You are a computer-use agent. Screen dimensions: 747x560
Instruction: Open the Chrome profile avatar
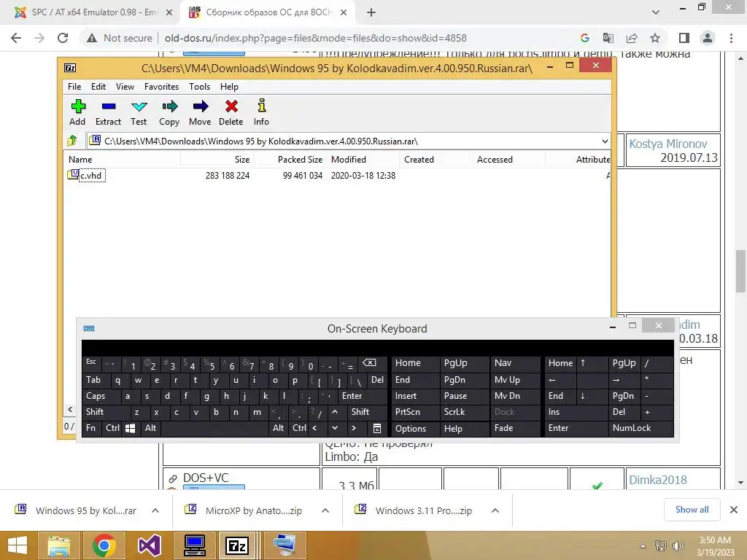pyautogui.click(x=708, y=38)
